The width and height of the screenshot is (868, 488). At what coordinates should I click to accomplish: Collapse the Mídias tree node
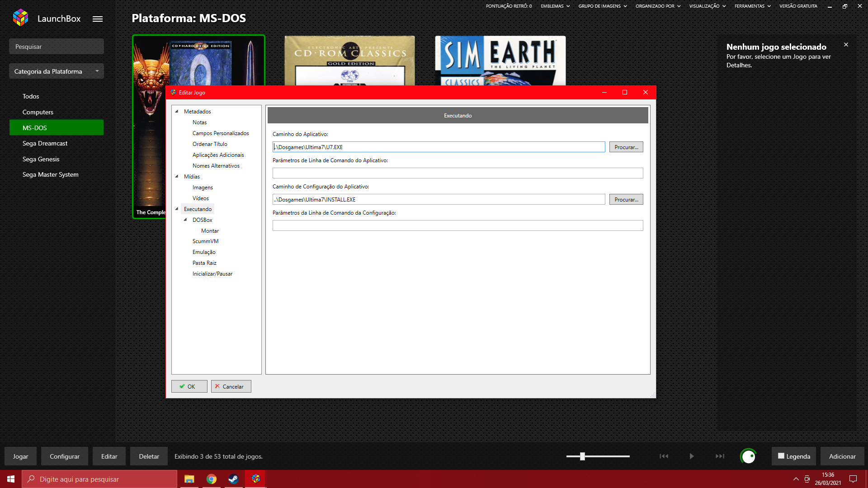click(177, 176)
